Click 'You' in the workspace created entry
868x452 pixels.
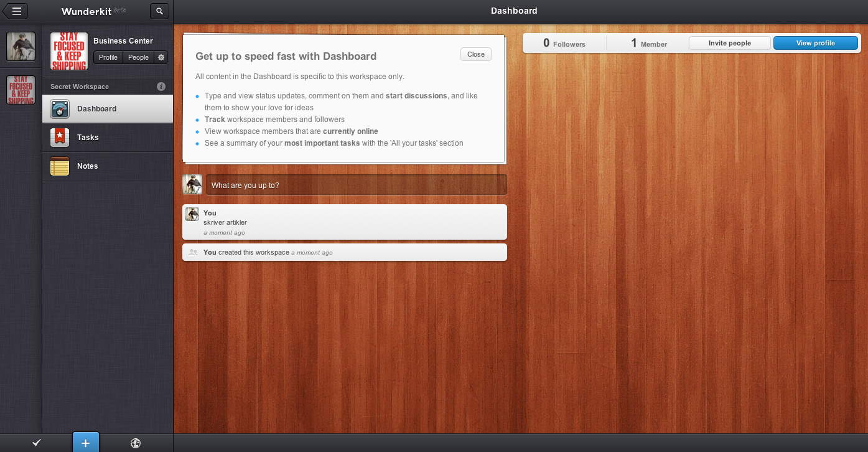coord(210,252)
